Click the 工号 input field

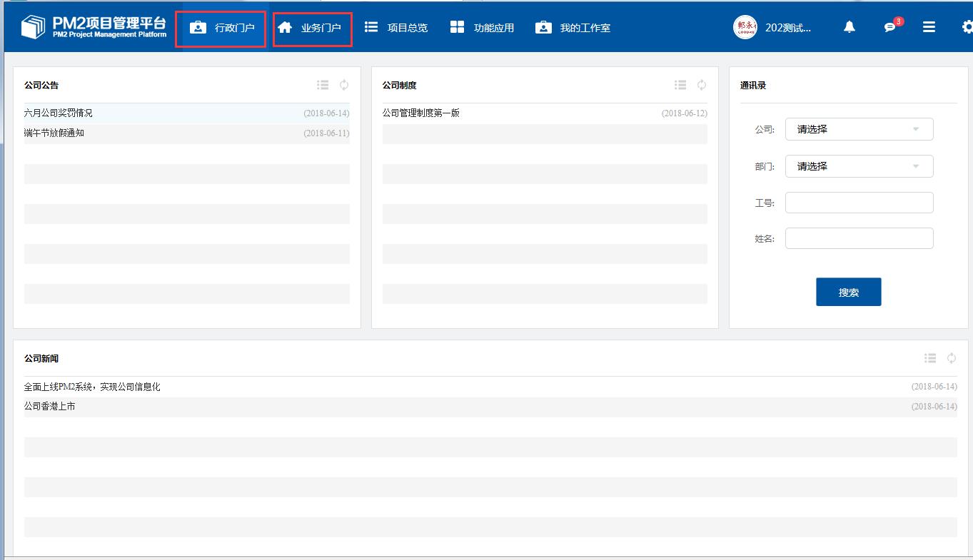pyautogui.click(x=859, y=203)
